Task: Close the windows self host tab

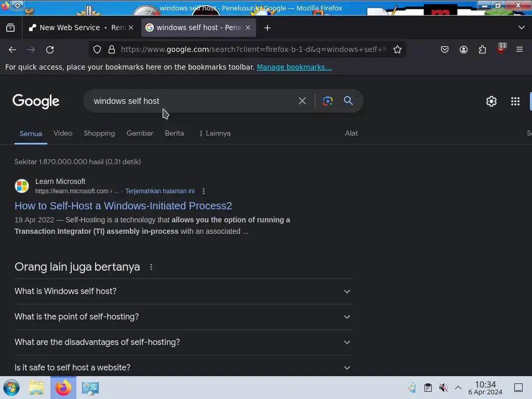Action: tap(248, 28)
